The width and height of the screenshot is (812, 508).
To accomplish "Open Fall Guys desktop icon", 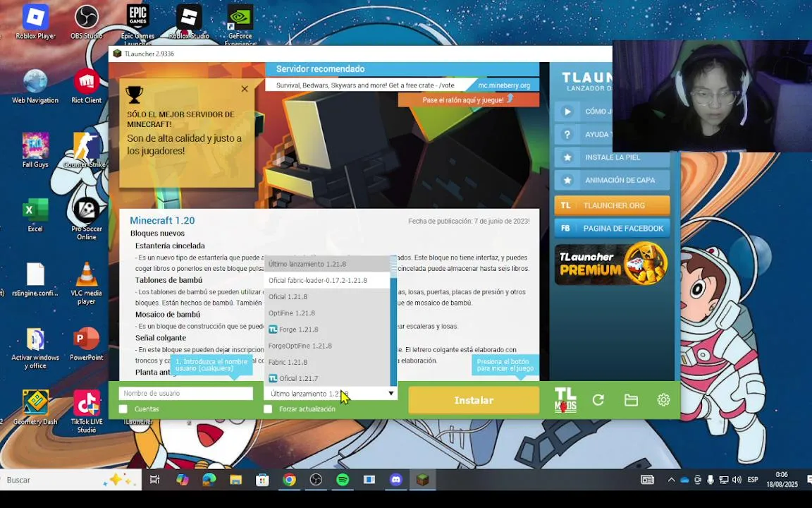I will coord(35,150).
